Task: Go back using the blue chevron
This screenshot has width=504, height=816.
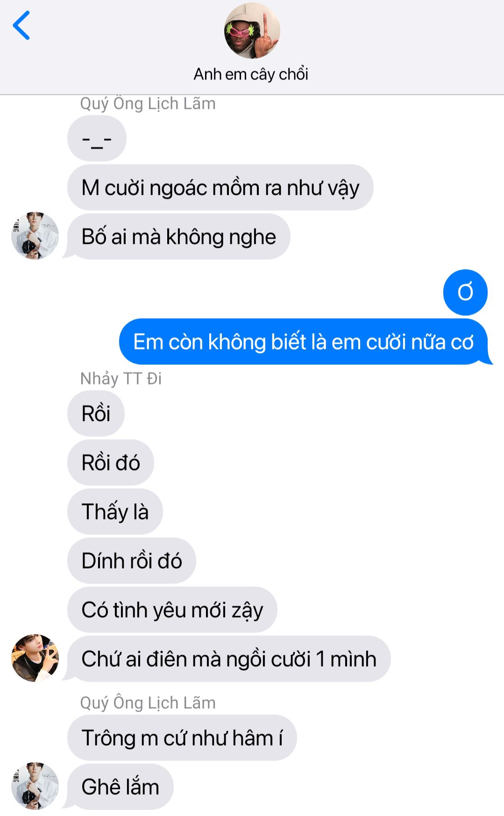Action: [x=21, y=25]
